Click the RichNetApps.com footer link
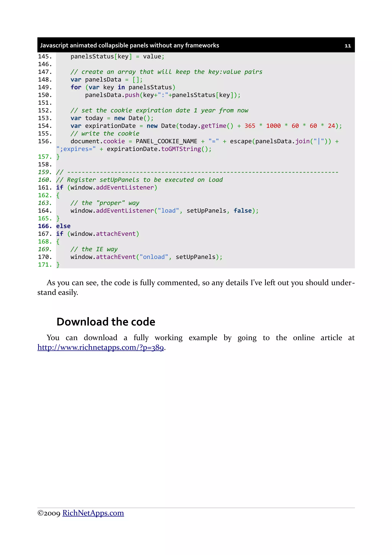The image size is (392, 555). click(x=93, y=513)
